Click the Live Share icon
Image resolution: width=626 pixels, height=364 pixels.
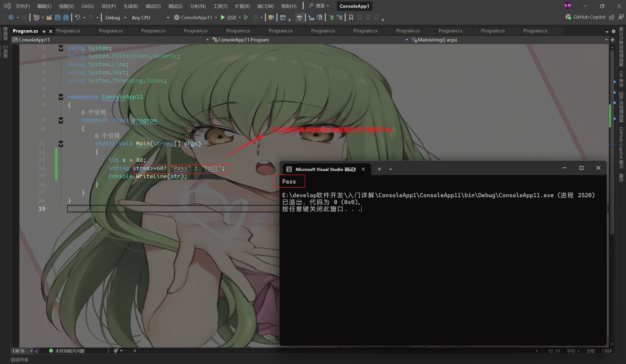[x=612, y=17]
